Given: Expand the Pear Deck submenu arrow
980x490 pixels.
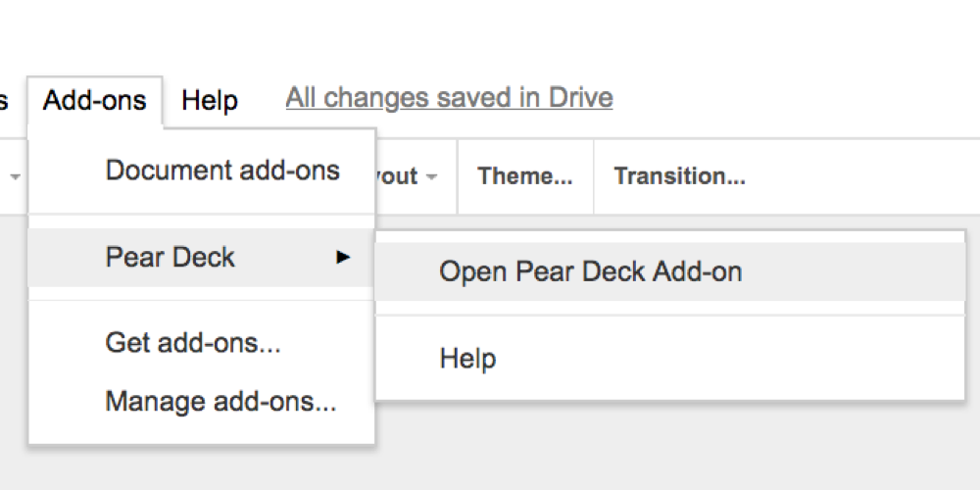Looking at the screenshot, I should click(342, 258).
